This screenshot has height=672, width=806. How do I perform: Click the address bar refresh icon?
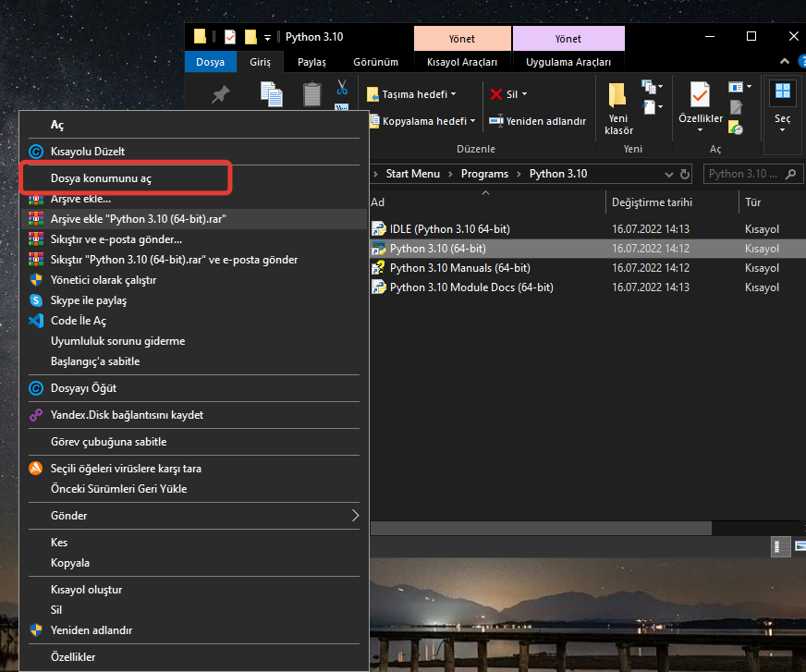point(685,174)
